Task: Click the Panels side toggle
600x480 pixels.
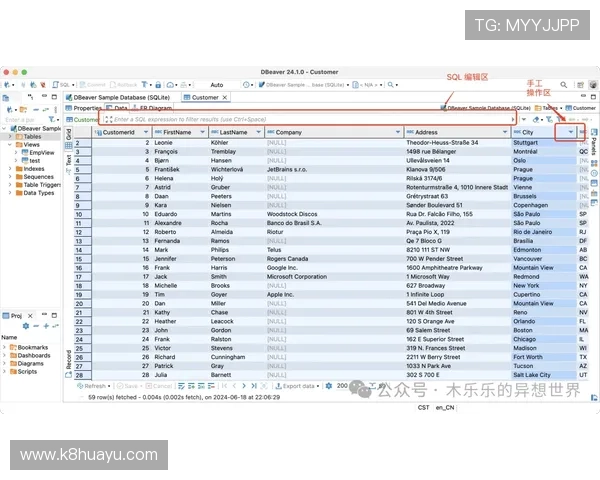Action: [594, 142]
